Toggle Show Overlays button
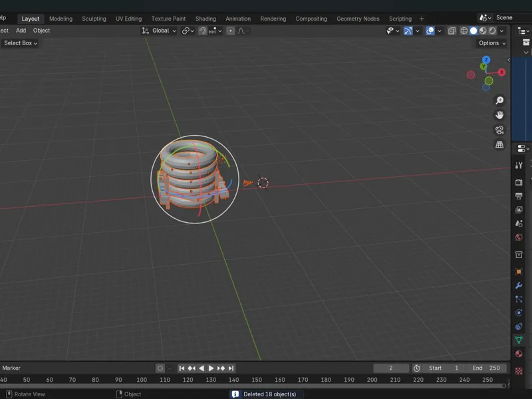 click(430, 31)
